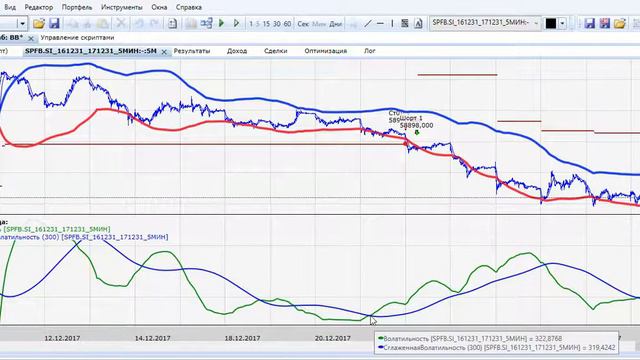Click the outlined green play button
This screenshot has width=640, height=360.
click(236, 23)
